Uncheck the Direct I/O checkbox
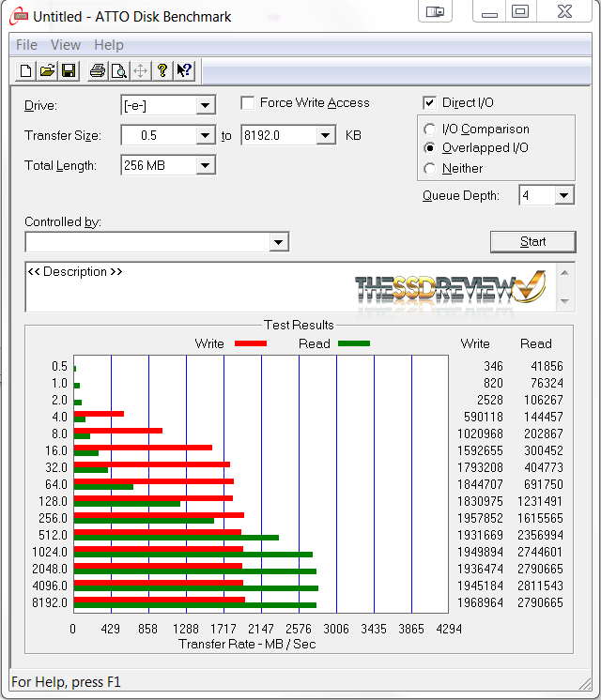Viewport: 601px width, 700px height. click(430, 103)
